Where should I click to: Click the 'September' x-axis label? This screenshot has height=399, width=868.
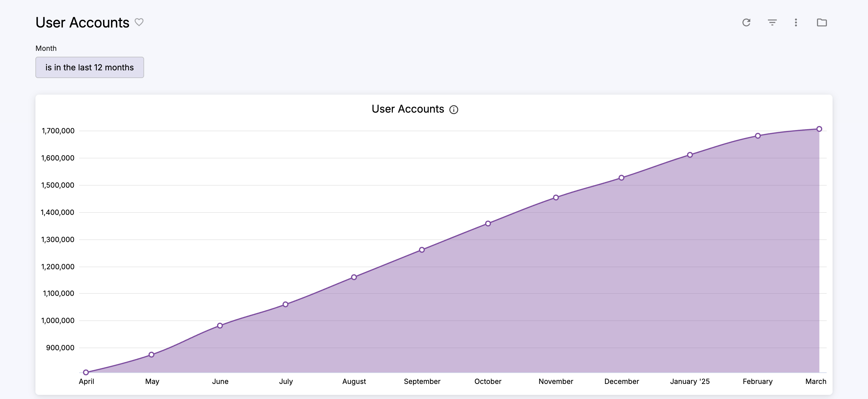pos(422,382)
